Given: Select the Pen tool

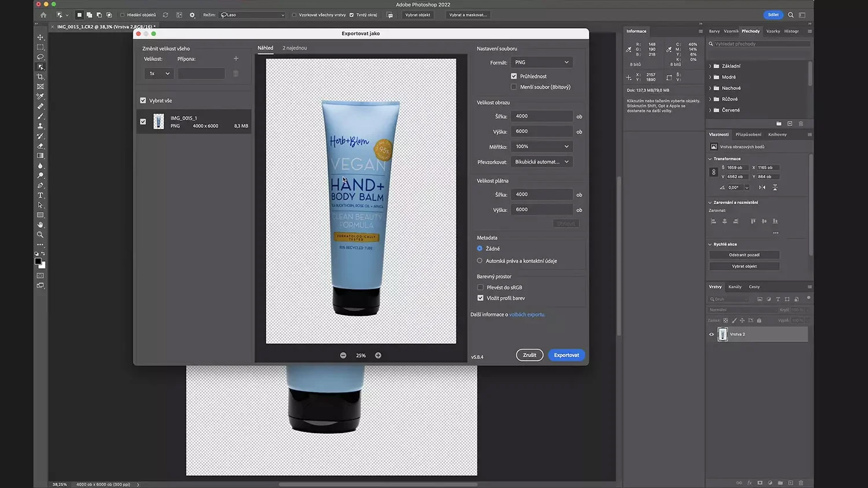Looking at the screenshot, I should (41, 186).
